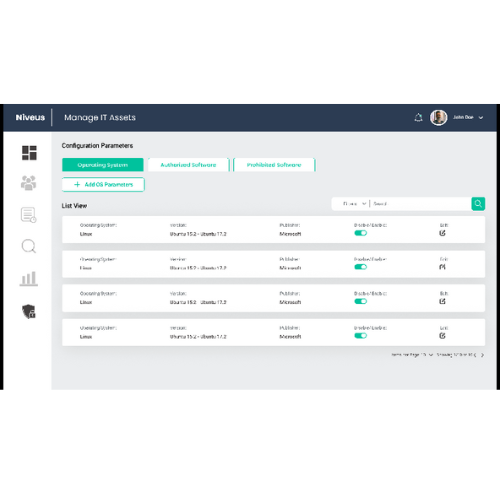500x500 pixels.
Task: Open the bar chart reports icon in sidebar
Action: pos(29,279)
